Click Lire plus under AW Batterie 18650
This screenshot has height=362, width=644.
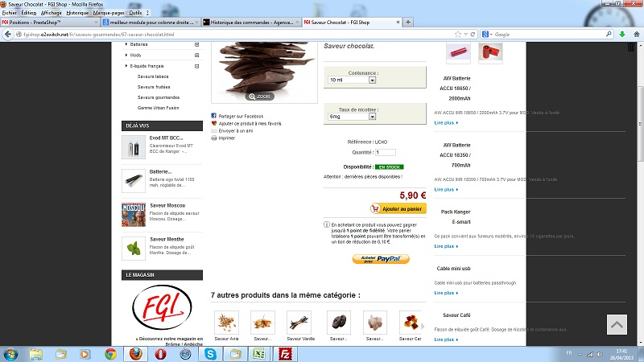[446, 123]
